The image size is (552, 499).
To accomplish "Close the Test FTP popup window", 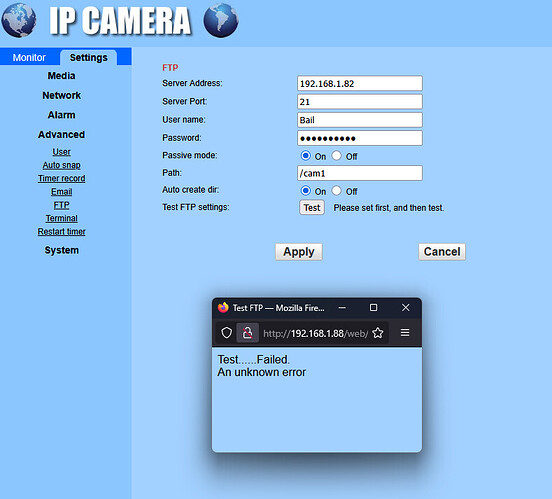I will (x=406, y=307).
